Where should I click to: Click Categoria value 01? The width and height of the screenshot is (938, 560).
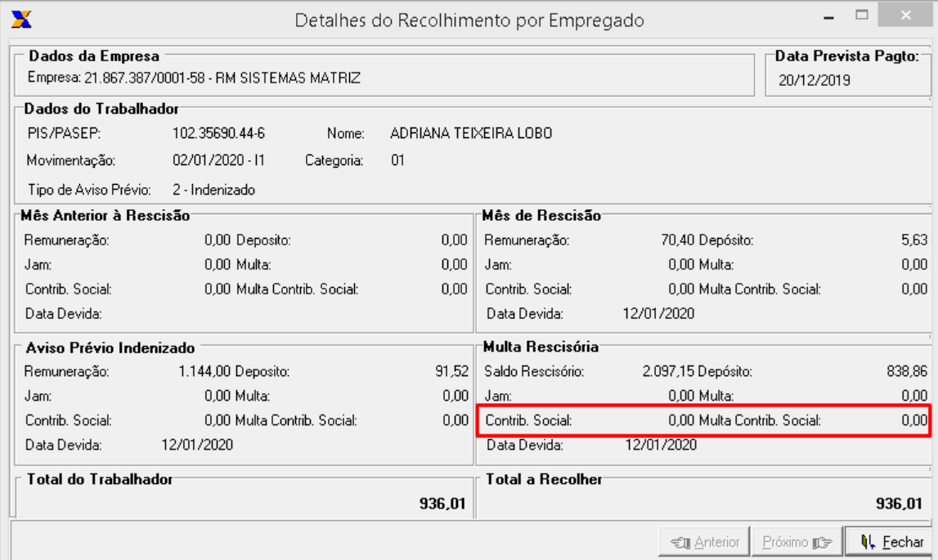397,160
